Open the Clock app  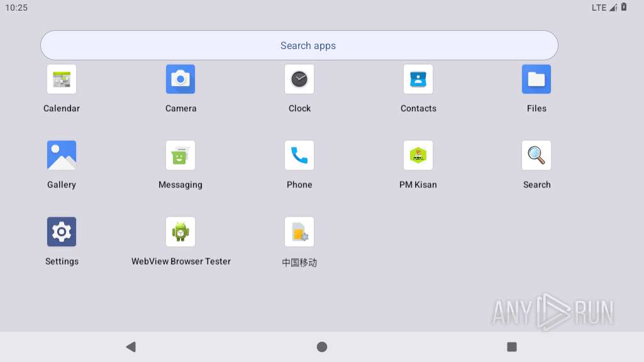point(299,79)
